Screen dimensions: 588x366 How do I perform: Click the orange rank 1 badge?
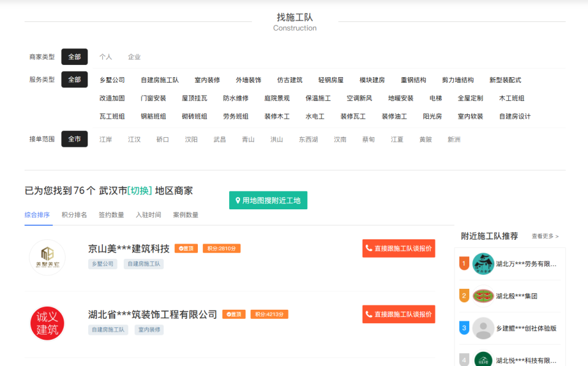[x=464, y=264]
